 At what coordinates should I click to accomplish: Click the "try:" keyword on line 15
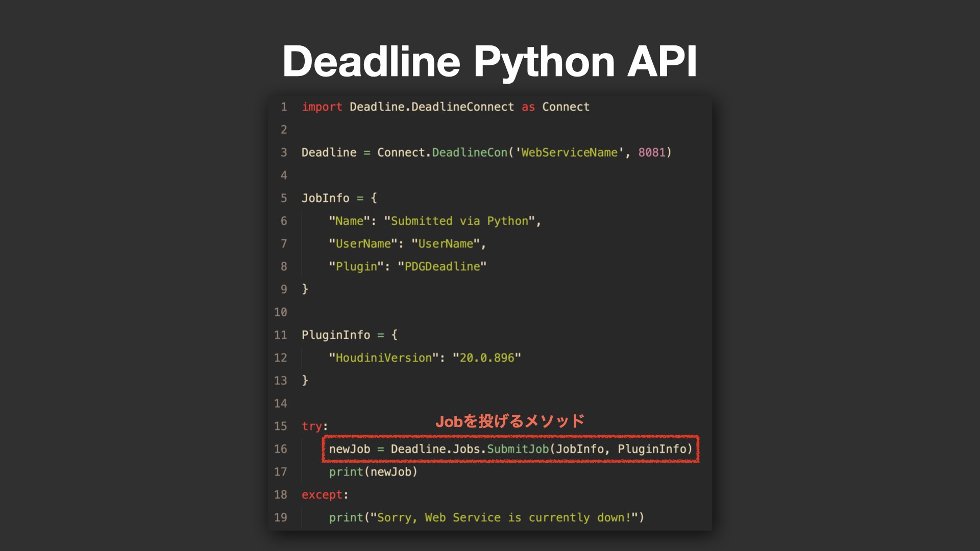pyautogui.click(x=314, y=426)
